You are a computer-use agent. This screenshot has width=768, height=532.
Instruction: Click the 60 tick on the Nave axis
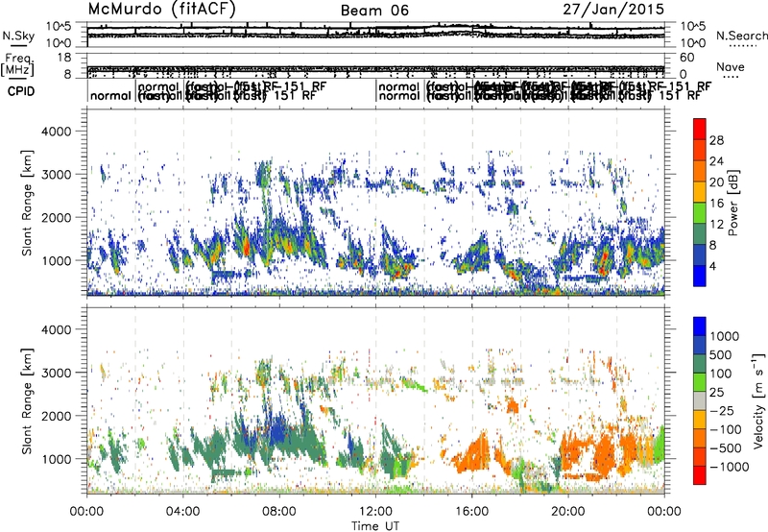point(686,58)
